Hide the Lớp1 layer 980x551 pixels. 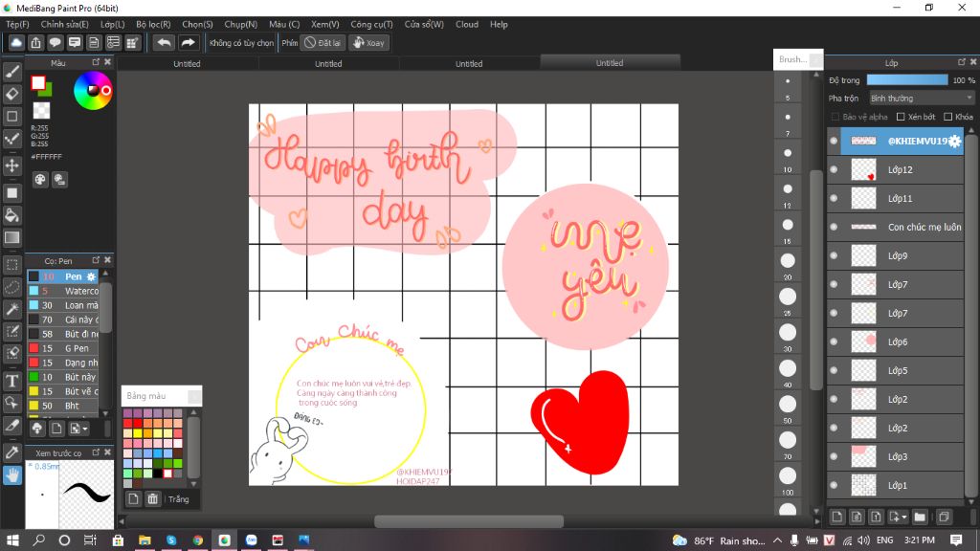pyautogui.click(x=834, y=485)
